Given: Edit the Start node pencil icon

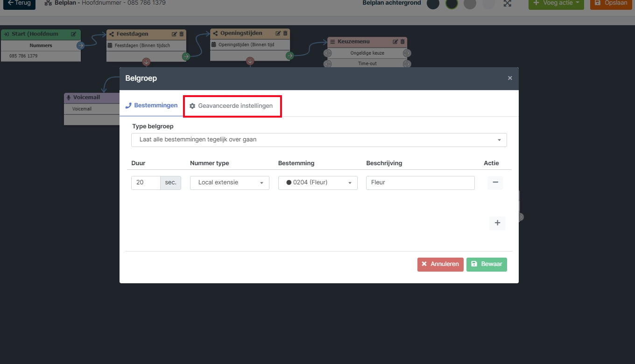Looking at the screenshot, I should [x=74, y=34].
